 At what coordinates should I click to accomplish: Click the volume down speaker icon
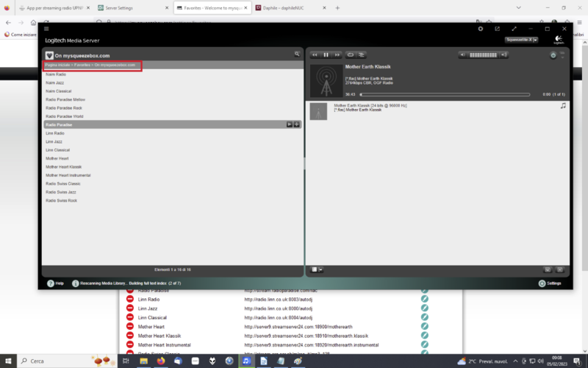click(464, 55)
